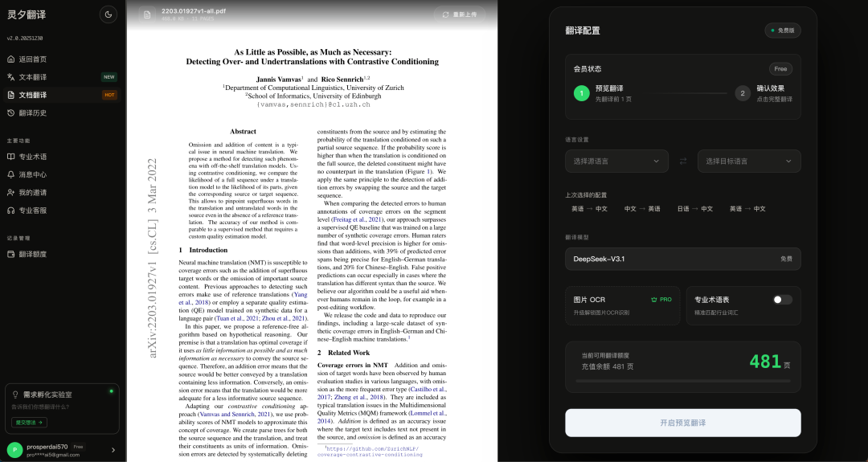The image size is (868, 462).
Task: Go to 翻译历史 in sidebar
Action: (33, 113)
